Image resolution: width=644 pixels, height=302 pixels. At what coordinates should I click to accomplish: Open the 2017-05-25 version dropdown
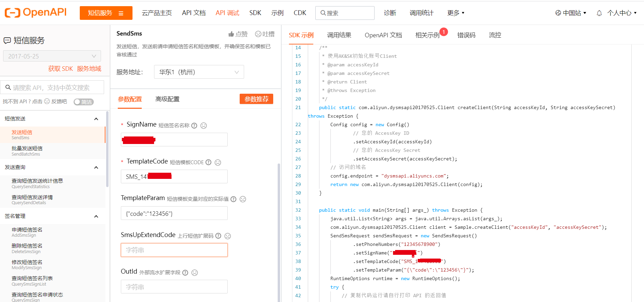click(52, 56)
